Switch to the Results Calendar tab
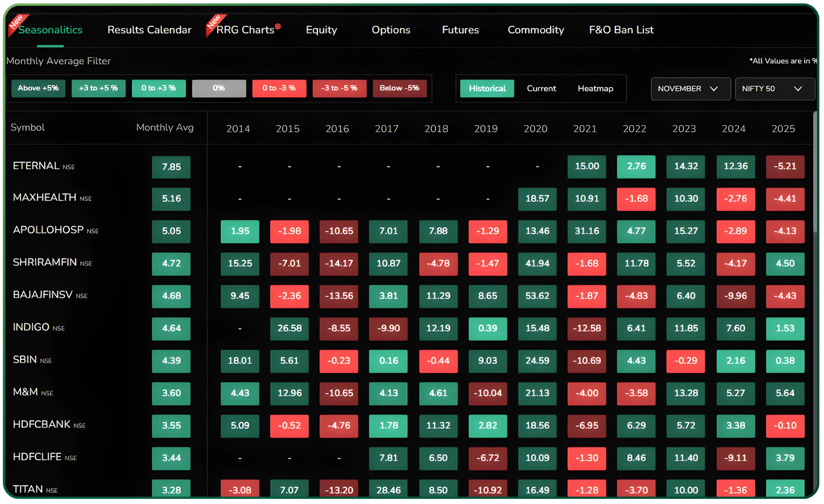The width and height of the screenshot is (824, 504). coord(149,30)
